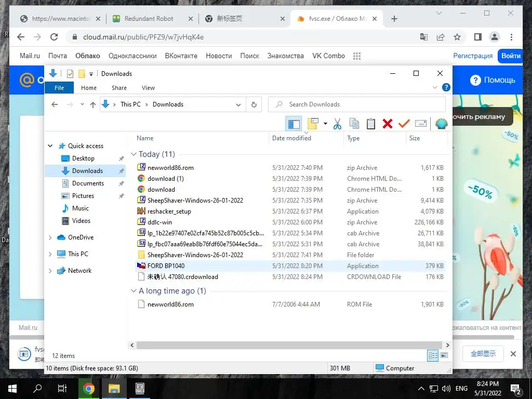532x399 pixels.
Task: Click the Войти button on Mail.ru
Action: tap(511, 56)
